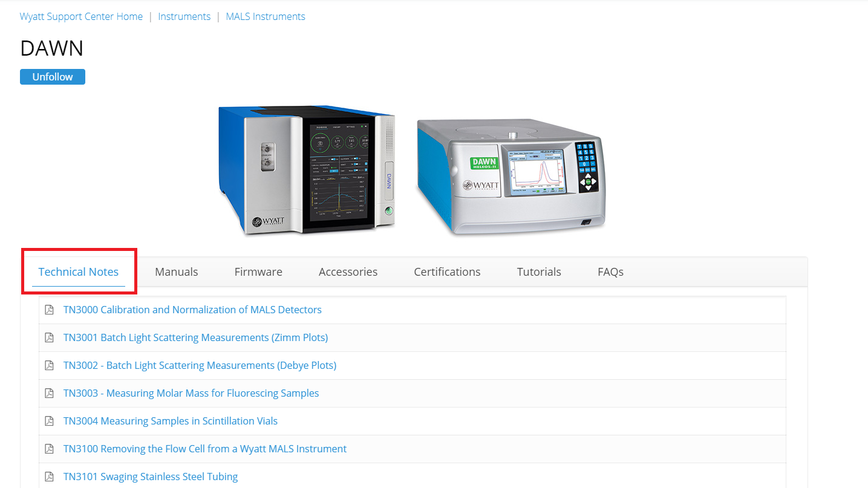
Task: Click PDF icon beside TN3004 Scintillation Vials
Action: tap(50, 421)
